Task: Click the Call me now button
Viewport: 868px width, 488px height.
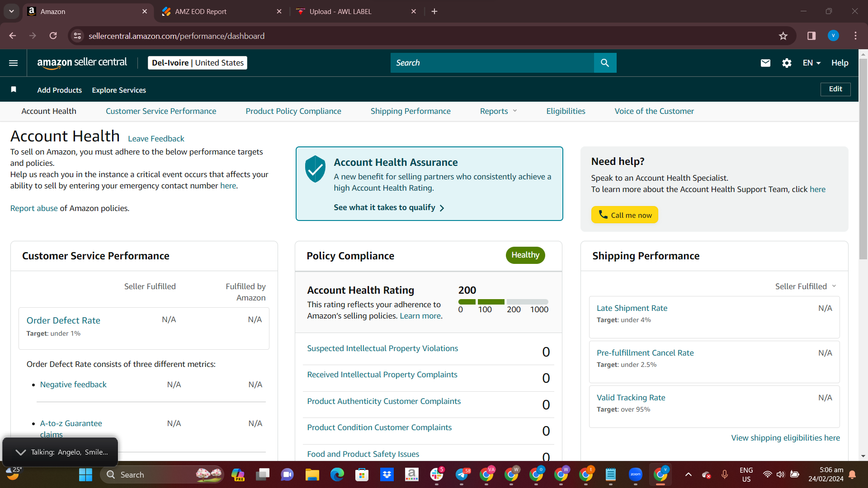Action: [624, 215]
